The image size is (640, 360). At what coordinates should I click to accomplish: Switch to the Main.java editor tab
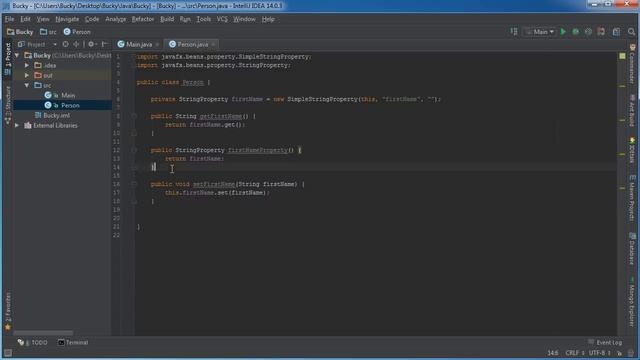[138, 44]
